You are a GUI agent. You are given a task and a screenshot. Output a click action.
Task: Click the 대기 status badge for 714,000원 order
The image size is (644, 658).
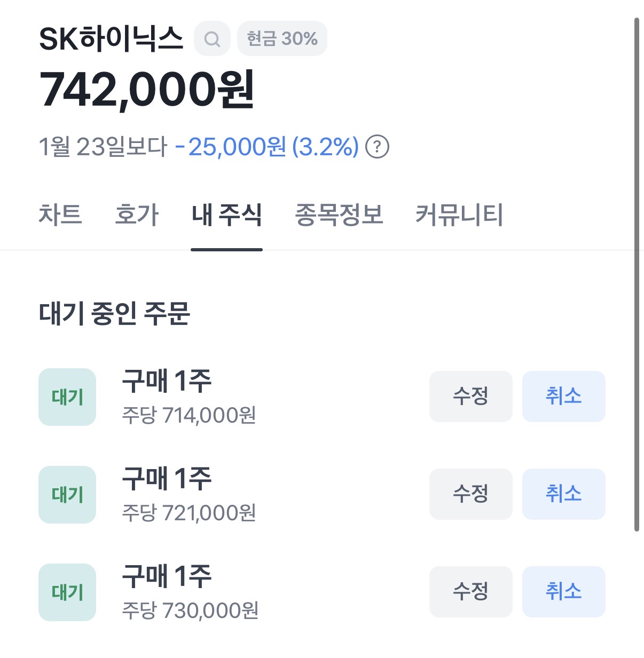pyautogui.click(x=67, y=397)
